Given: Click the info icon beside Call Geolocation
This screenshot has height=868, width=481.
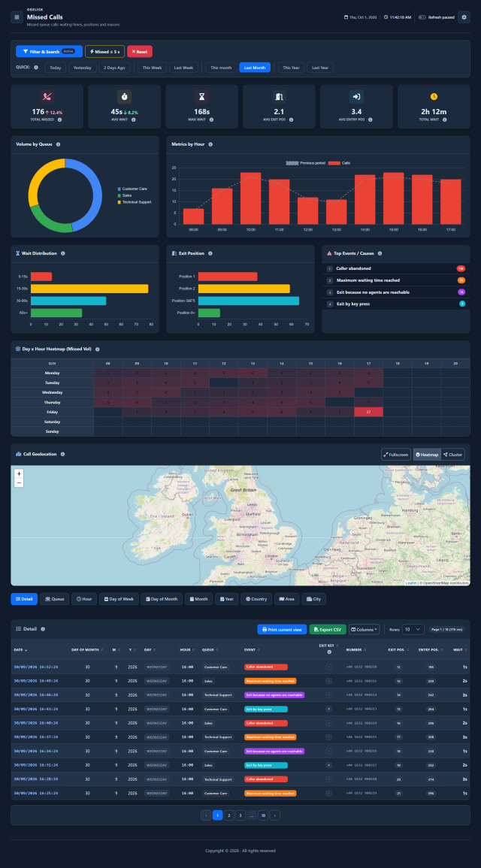Looking at the screenshot, I should [62, 455].
